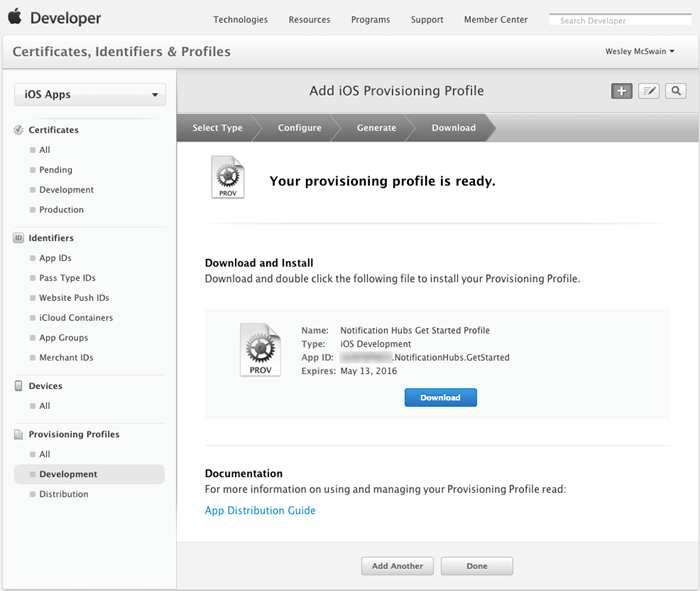Viewport: 700px width, 591px height.
Task: Open Merchant IDs list
Action: point(66,358)
